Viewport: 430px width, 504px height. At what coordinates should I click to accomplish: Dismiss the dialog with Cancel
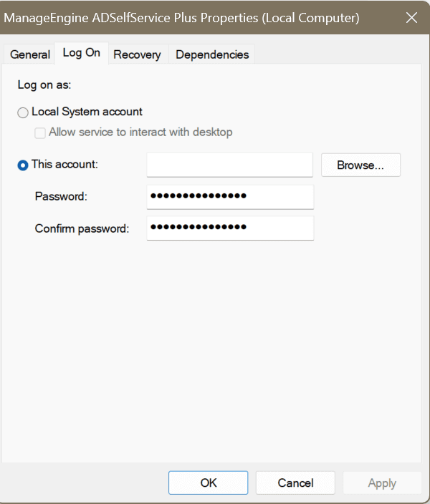(x=295, y=483)
